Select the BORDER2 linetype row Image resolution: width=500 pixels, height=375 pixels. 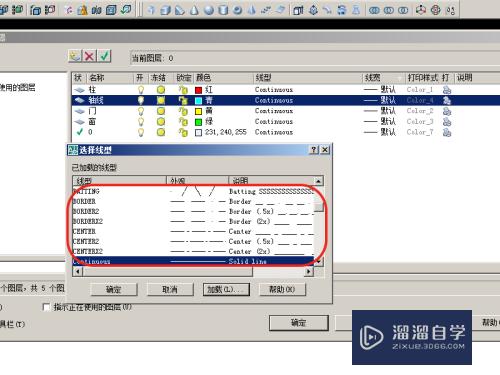pos(193,211)
